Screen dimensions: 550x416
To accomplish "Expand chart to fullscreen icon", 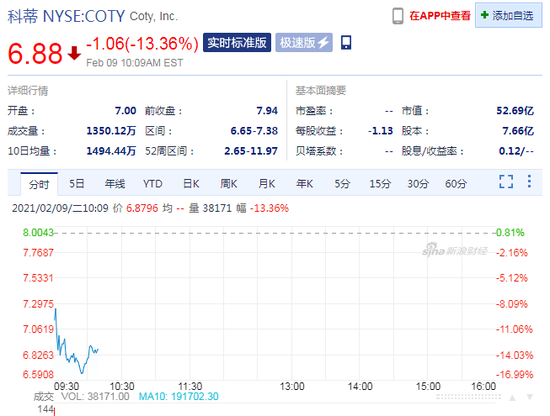I will pos(506,182).
